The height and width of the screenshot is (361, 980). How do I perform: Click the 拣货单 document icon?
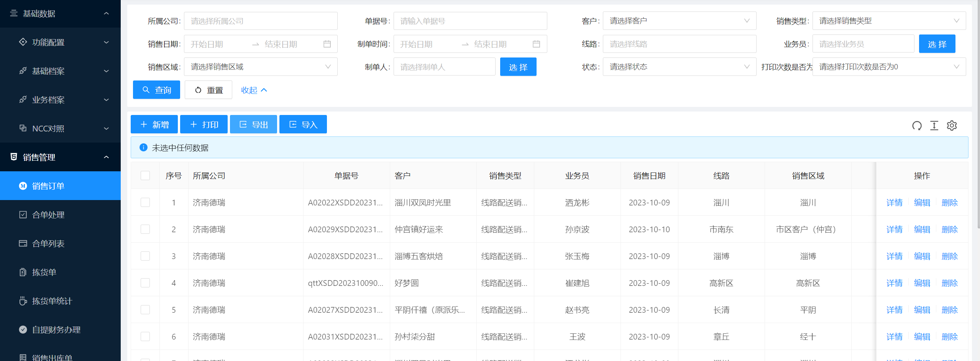[23, 272]
